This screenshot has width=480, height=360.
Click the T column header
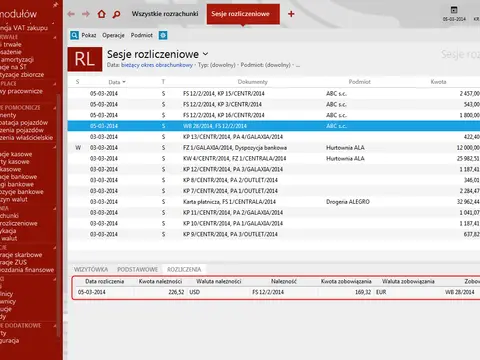click(x=163, y=82)
